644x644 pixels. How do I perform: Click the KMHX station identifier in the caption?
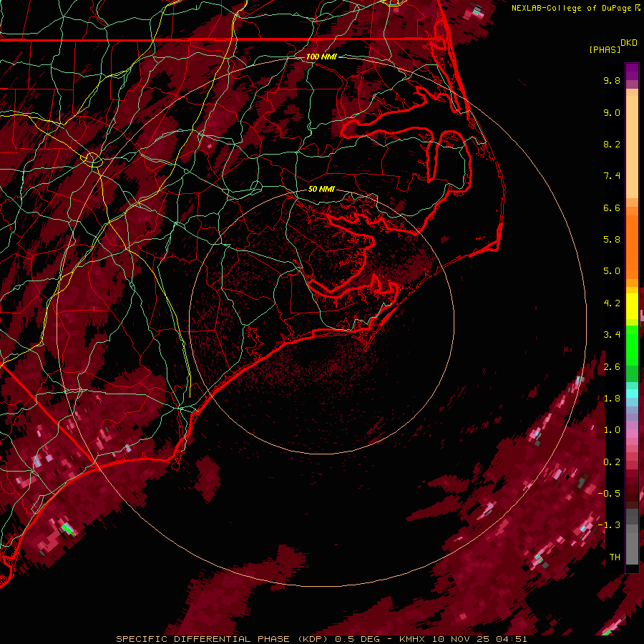[412, 639]
